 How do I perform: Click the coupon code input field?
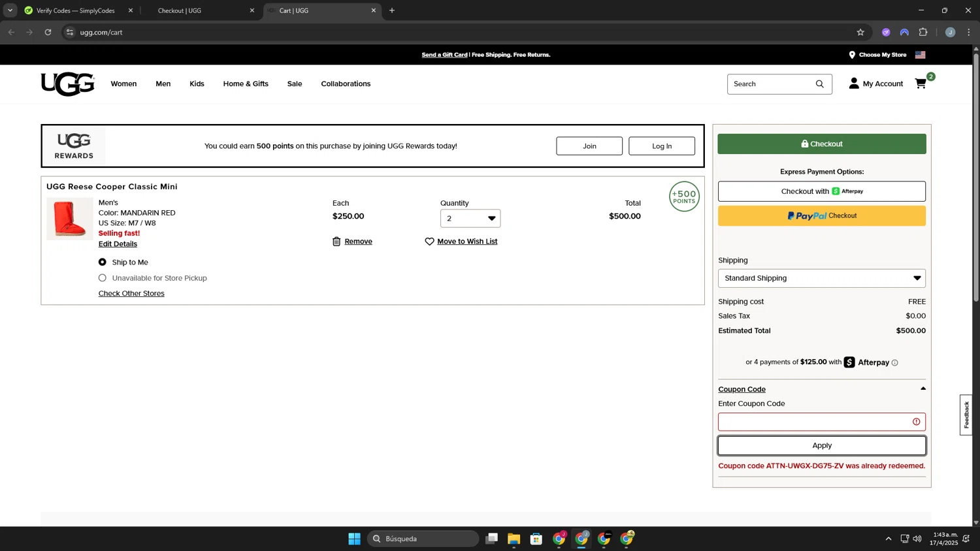click(822, 422)
